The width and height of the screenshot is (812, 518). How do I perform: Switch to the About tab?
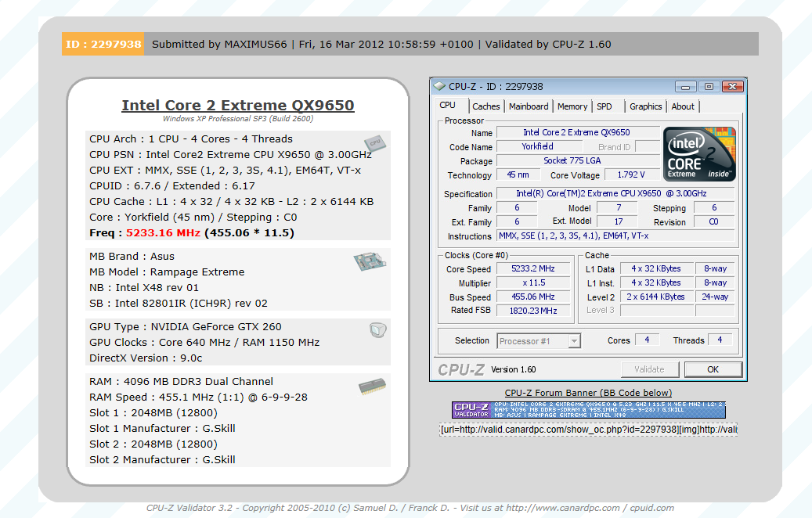[x=683, y=106]
